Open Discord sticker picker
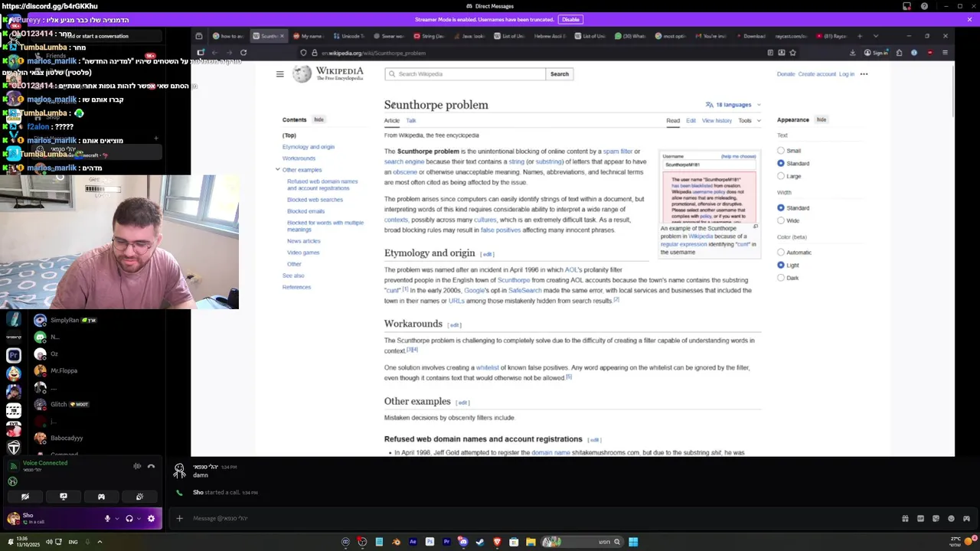980x551 pixels. click(936, 518)
